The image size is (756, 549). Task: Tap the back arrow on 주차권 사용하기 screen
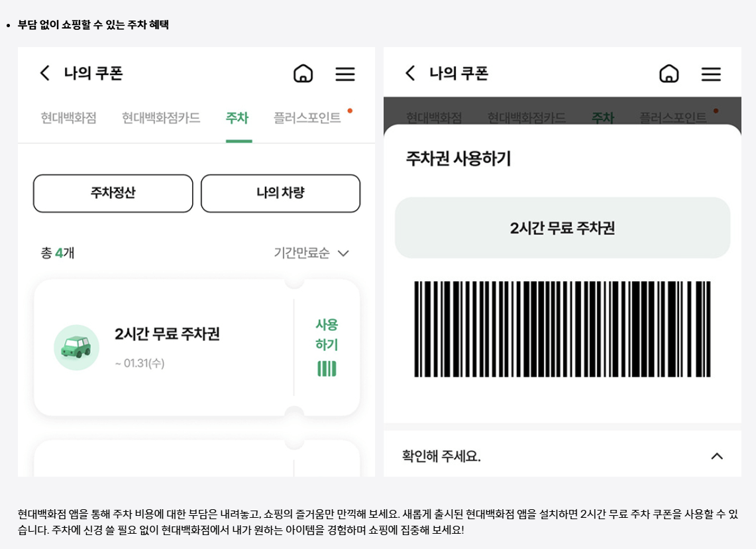410,74
